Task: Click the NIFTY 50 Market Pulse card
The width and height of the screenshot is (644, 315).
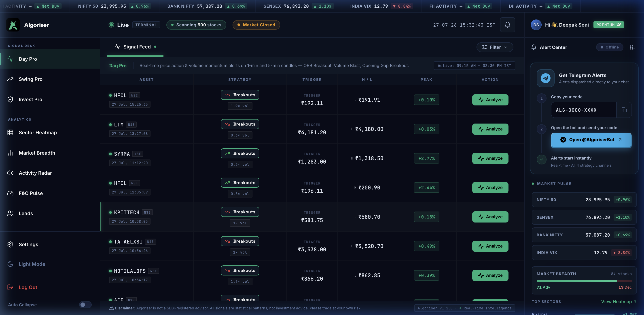Action: pyautogui.click(x=584, y=199)
